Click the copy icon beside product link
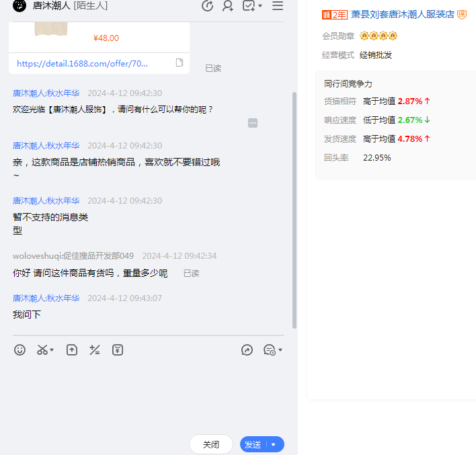 (180, 63)
